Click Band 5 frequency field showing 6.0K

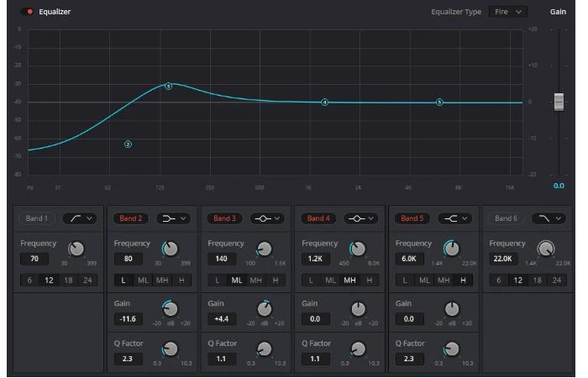click(x=409, y=259)
